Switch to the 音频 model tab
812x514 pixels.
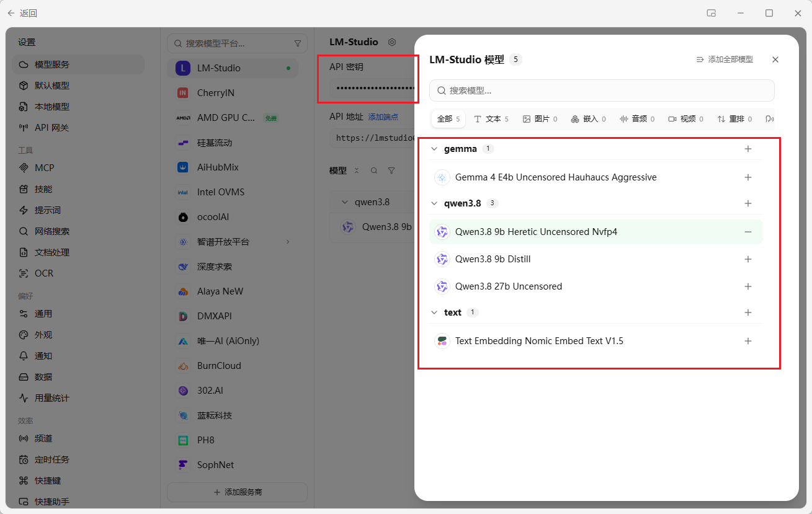pos(637,119)
